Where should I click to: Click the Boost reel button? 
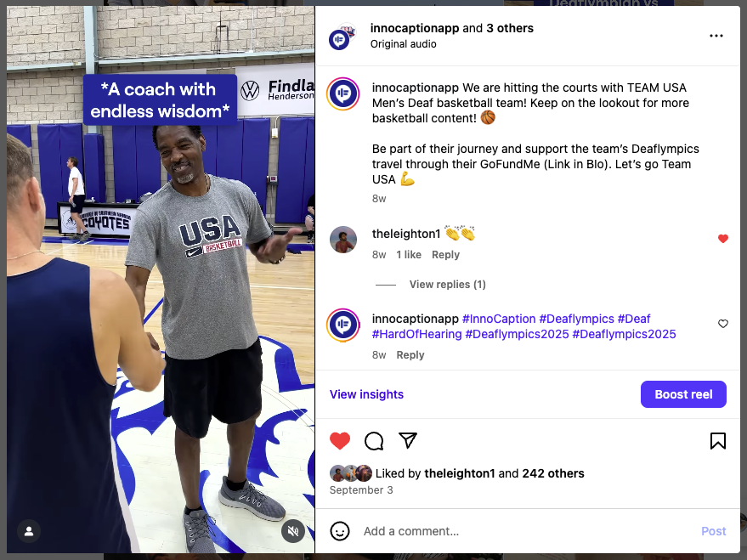click(x=683, y=393)
